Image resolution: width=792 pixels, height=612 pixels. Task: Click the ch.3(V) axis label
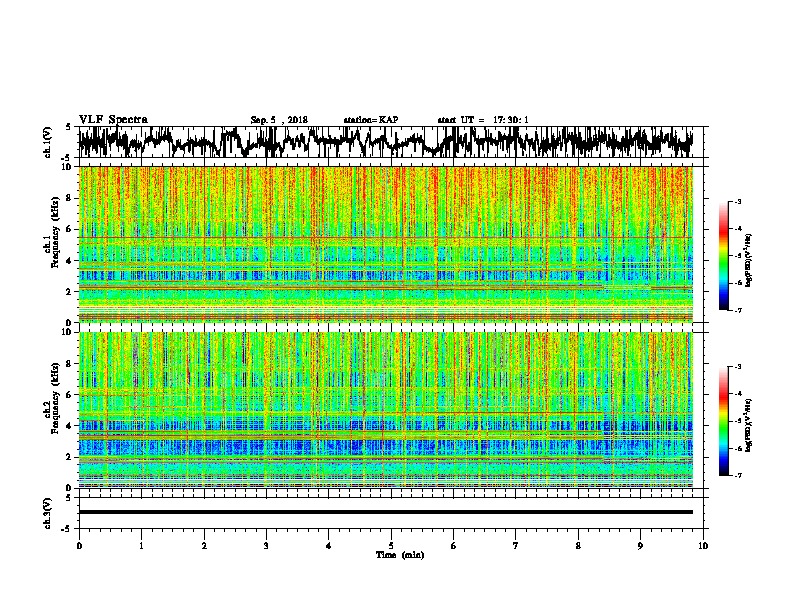48,513
